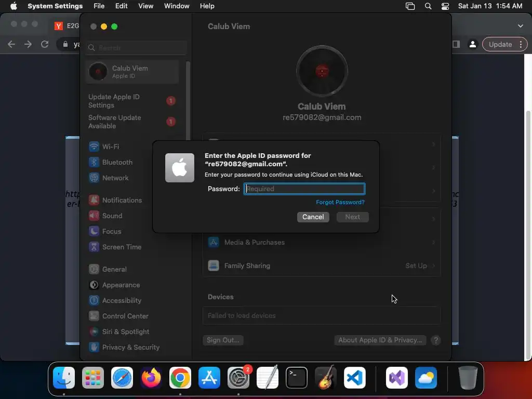Open App Store from the Dock

point(209,378)
